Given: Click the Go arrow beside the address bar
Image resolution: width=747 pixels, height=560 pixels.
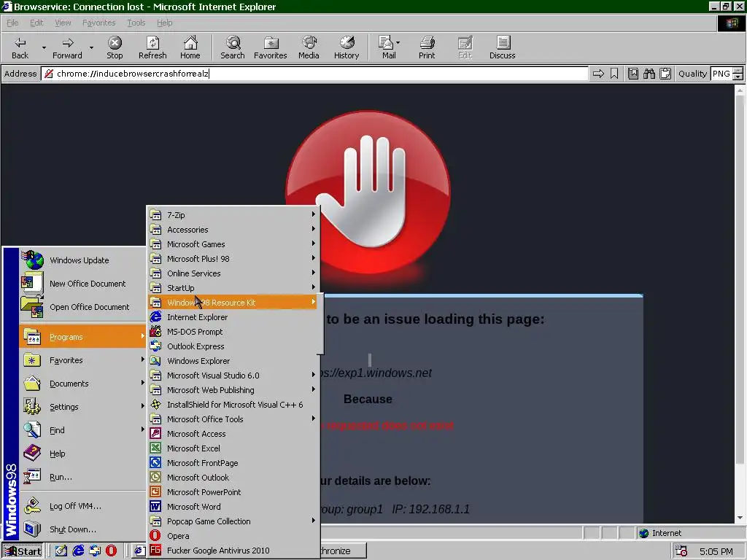Looking at the screenshot, I should click(598, 74).
